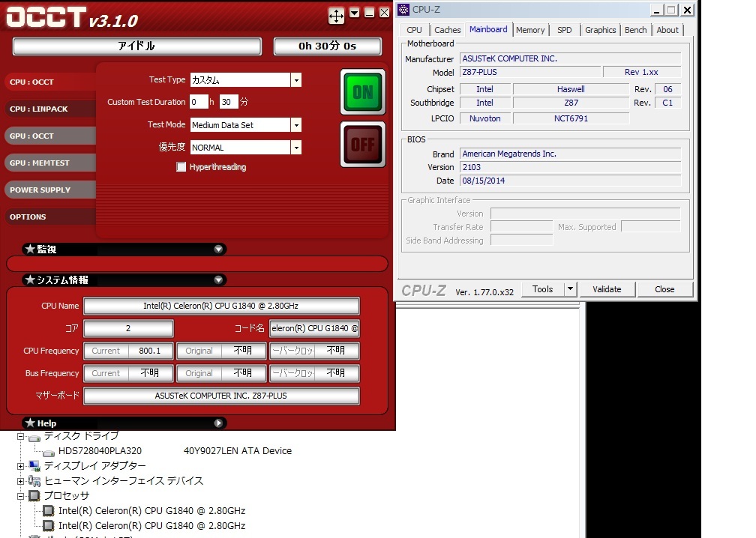Click the hard disk icon beside HDS728040PLA320
This screenshot has width=756, height=538.
(x=48, y=453)
